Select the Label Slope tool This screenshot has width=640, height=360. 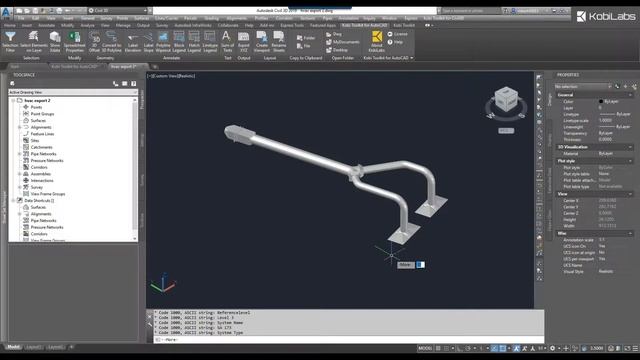[148, 42]
